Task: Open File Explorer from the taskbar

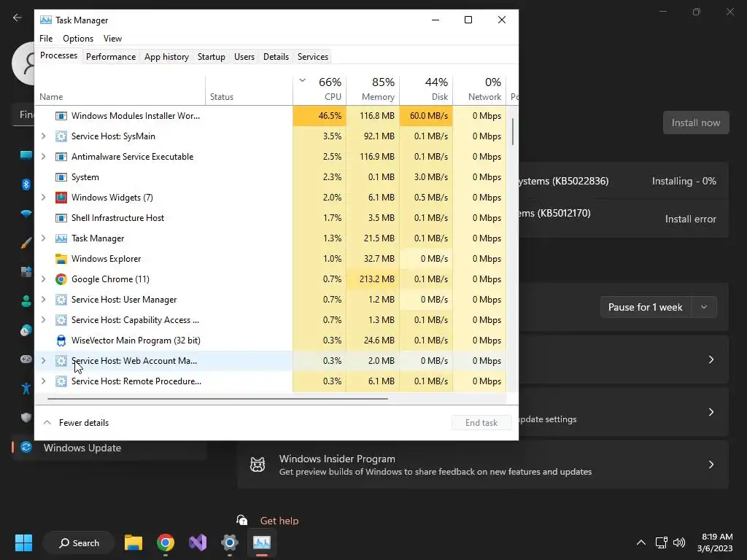Action: pos(133,542)
